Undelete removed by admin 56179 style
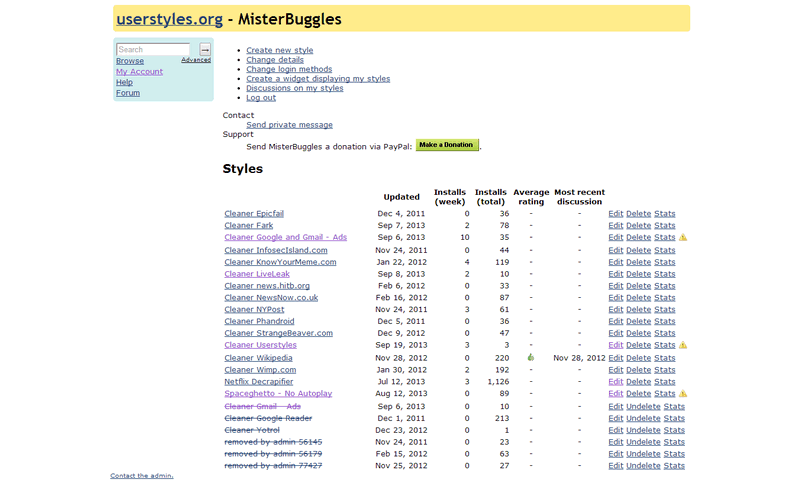 point(643,453)
